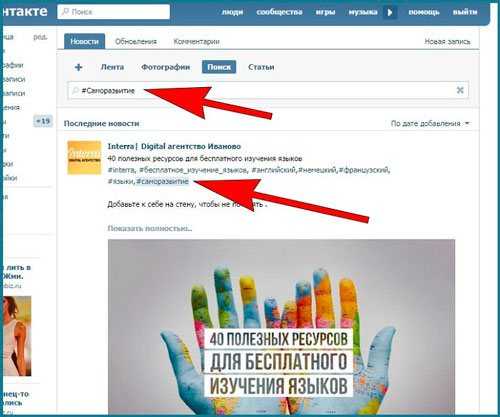
Task: Expand post with Показать полностью
Action: coord(150,228)
